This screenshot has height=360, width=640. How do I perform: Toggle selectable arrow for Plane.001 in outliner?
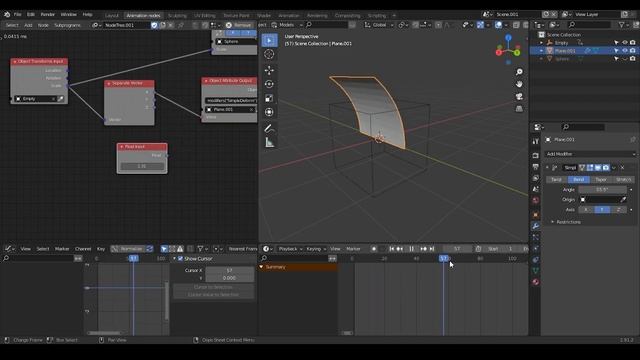[616, 51]
